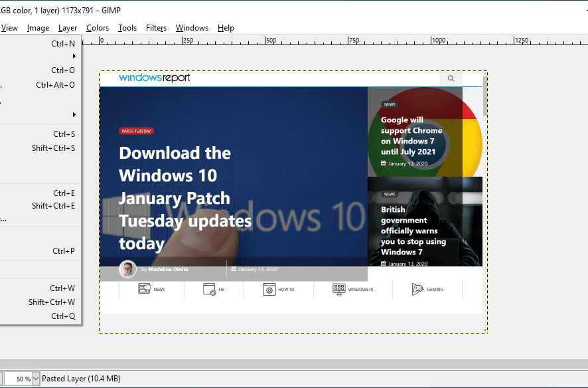Click the 'Pasted Layer (10.4 MB)' status text
The width and height of the screenshot is (588, 388).
click(x=81, y=379)
